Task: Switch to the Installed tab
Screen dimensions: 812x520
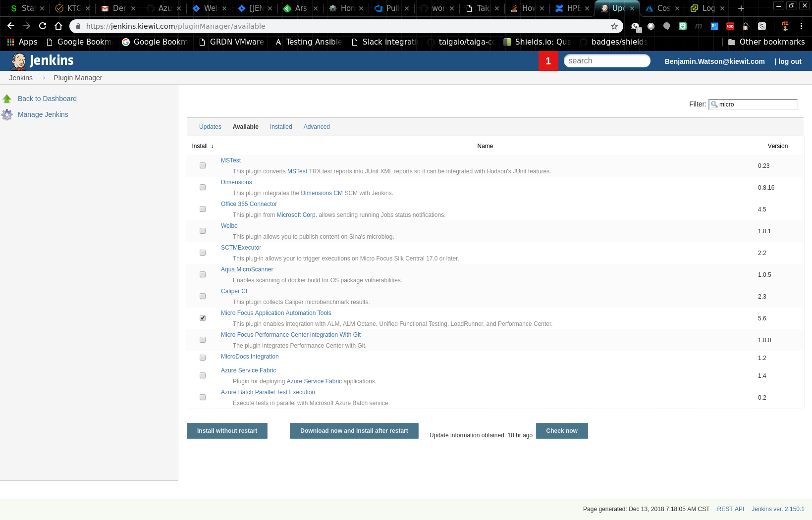Action: click(x=281, y=127)
